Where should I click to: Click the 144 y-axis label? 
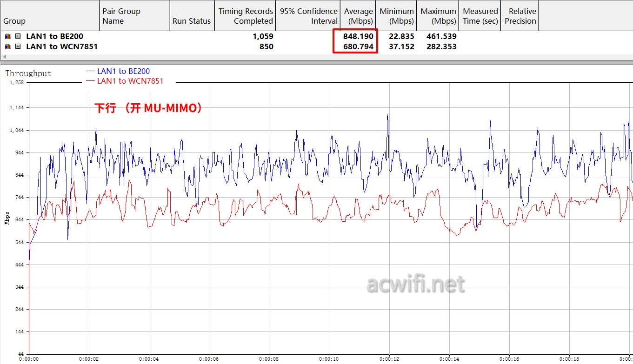click(19, 331)
